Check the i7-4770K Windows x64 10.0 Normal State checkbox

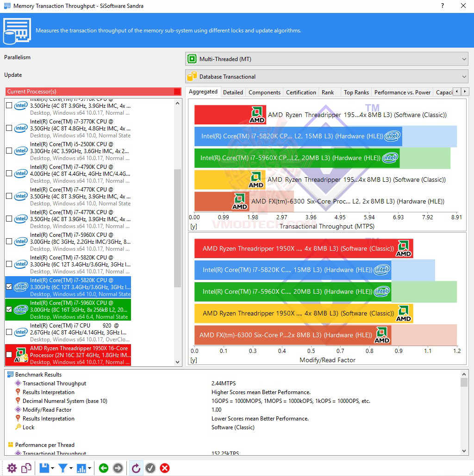click(x=9, y=196)
